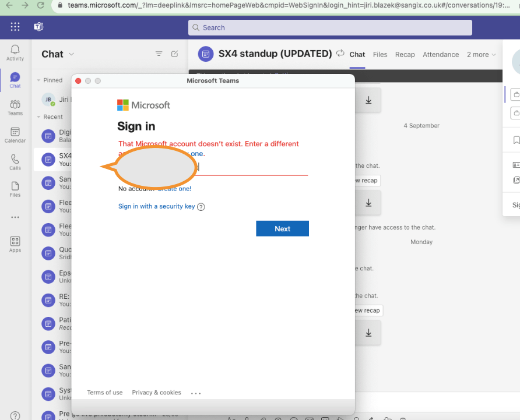
Task: Switch to the Recap tab
Action: point(405,55)
